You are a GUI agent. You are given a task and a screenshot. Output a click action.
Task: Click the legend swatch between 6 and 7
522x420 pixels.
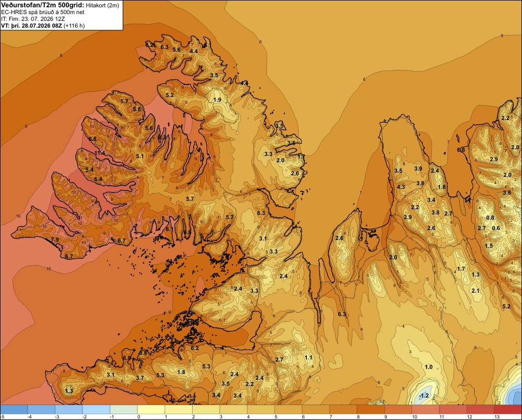coord(316,410)
